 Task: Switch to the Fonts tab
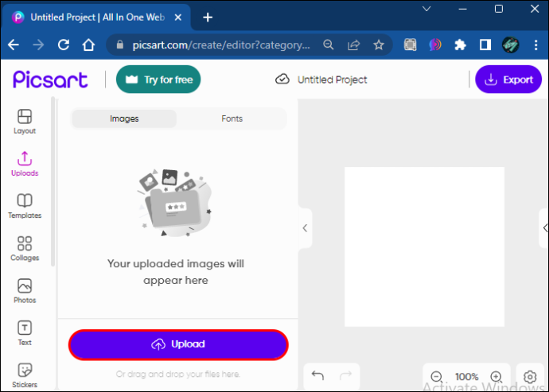232,118
